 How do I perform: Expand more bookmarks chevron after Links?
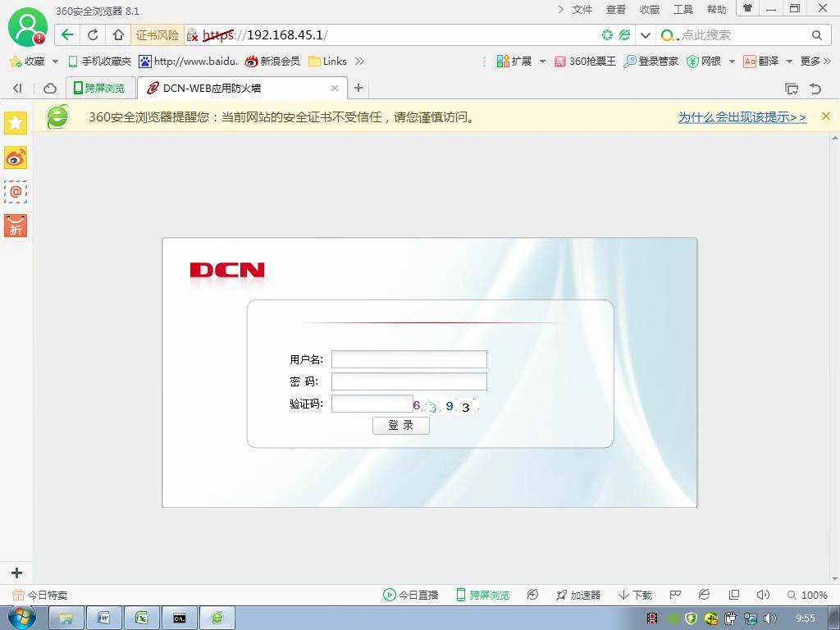(359, 62)
